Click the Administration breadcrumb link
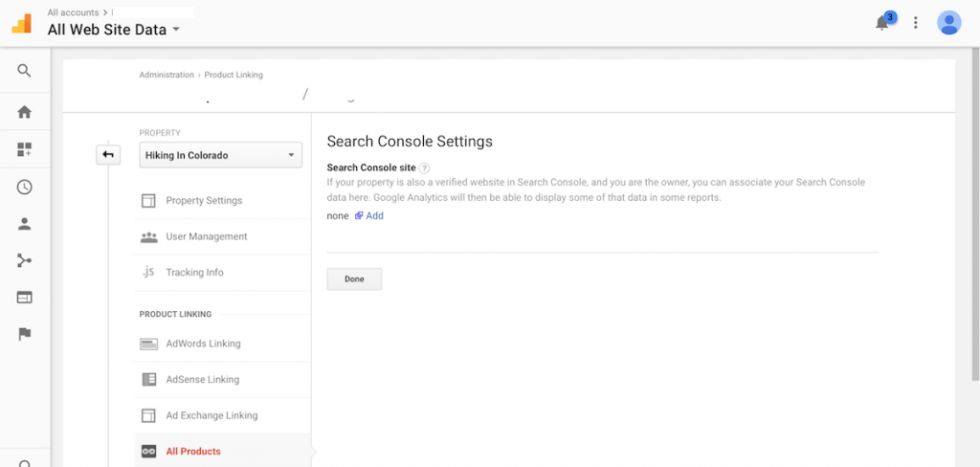The height and width of the screenshot is (467, 980). [167, 75]
